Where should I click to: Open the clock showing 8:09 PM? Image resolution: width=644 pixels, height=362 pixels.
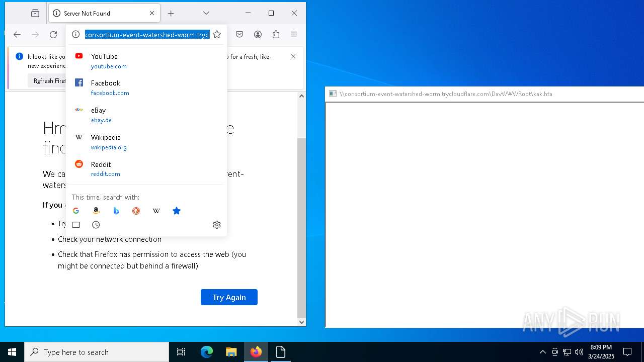tap(601, 352)
